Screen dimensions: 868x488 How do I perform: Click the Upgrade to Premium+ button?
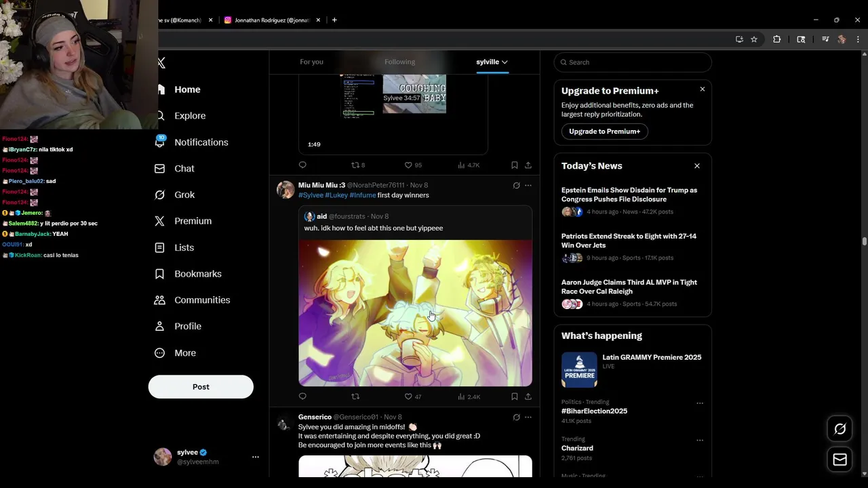click(604, 131)
